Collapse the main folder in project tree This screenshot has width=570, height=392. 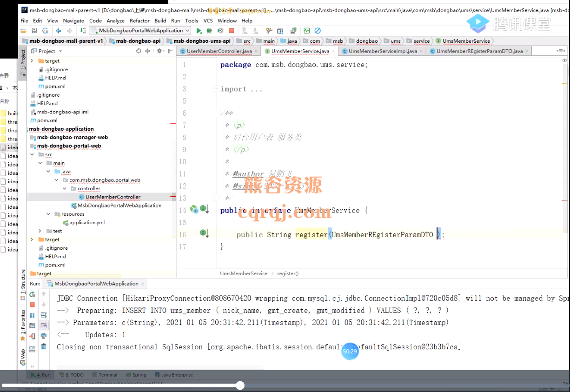[x=40, y=163]
